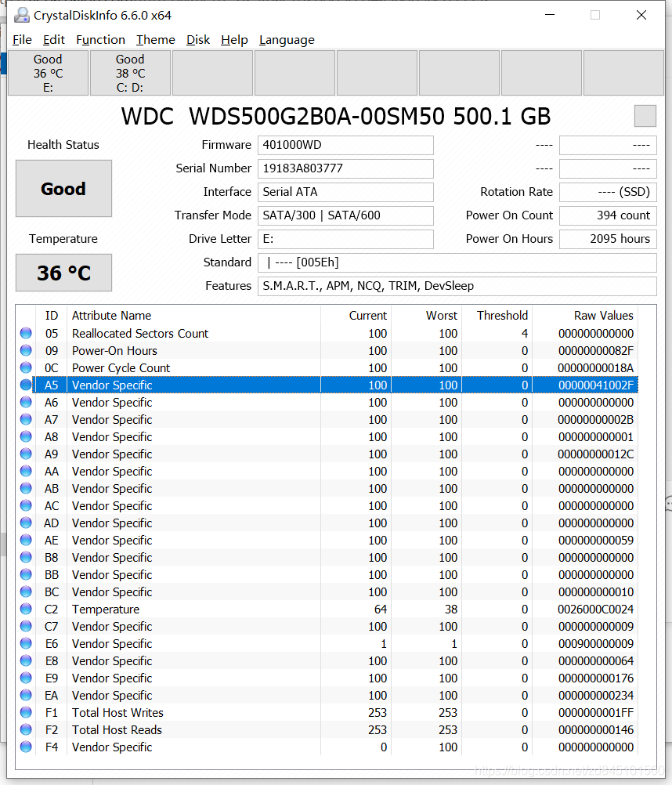Open the File menu
The width and height of the screenshot is (672, 785).
(22, 39)
